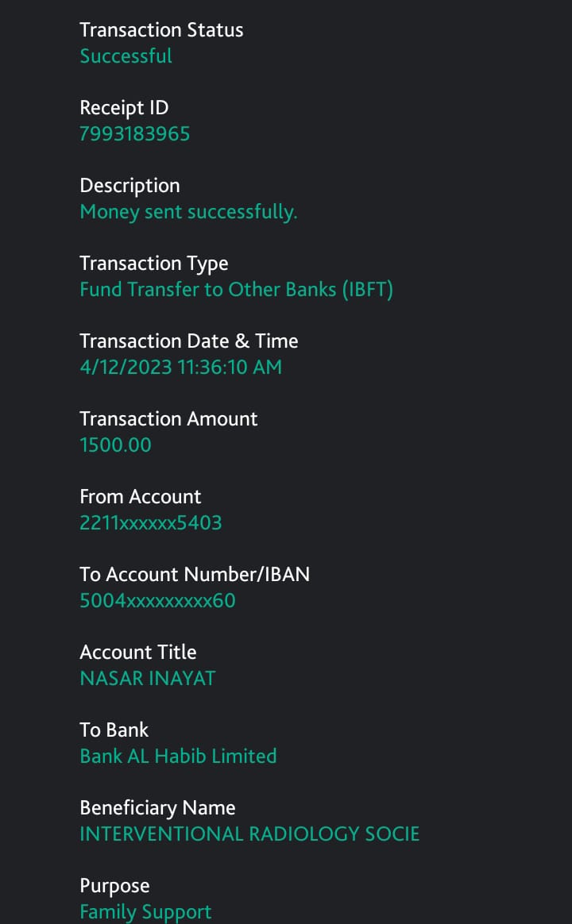Tap the IBAN value 5004xxxxxxxxx60

coord(157,601)
